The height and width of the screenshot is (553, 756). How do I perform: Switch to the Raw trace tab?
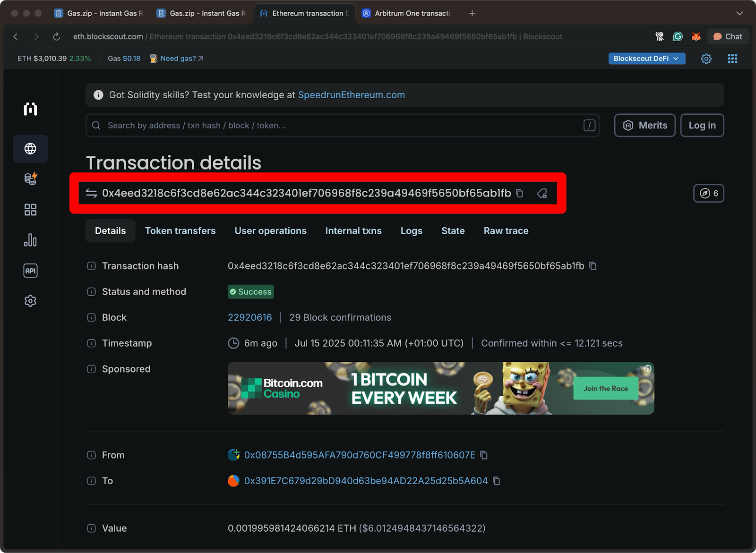coord(506,231)
